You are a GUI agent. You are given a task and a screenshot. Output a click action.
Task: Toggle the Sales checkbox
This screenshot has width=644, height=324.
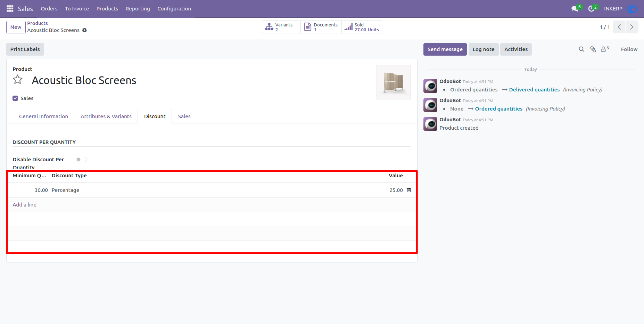point(15,98)
